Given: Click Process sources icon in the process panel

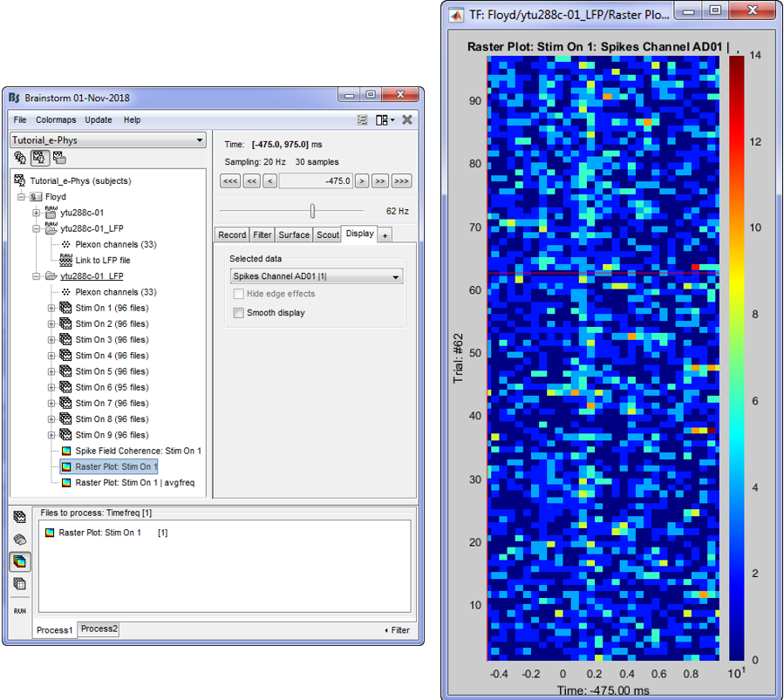Looking at the screenshot, I should click(20, 540).
